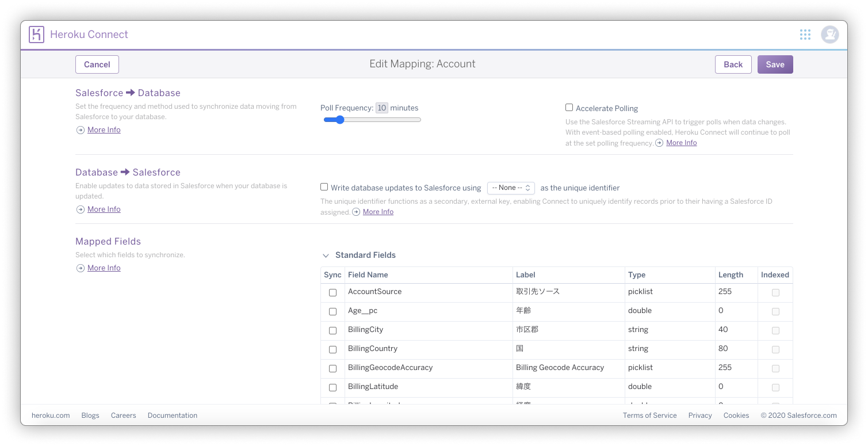Click the Cancel button

[97, 64]
